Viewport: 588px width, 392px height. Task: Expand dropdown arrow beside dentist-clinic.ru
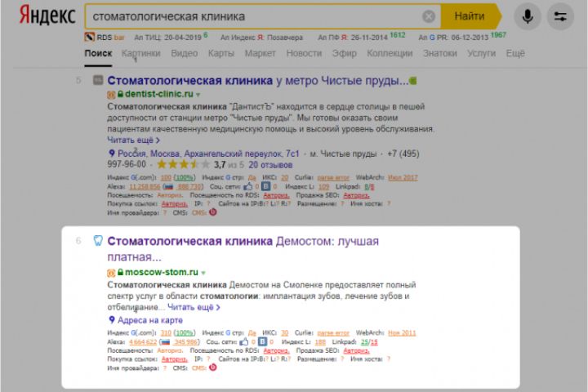point(198,95)
